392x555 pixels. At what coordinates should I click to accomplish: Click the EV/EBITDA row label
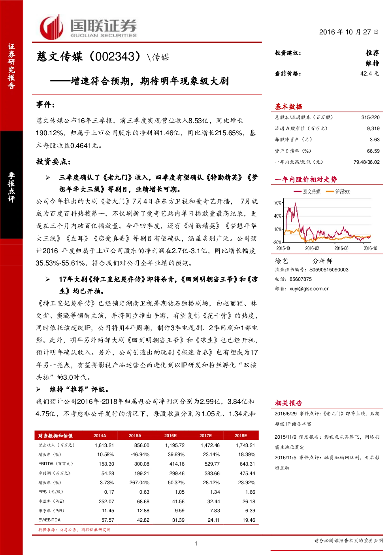(x=49, y=520)
